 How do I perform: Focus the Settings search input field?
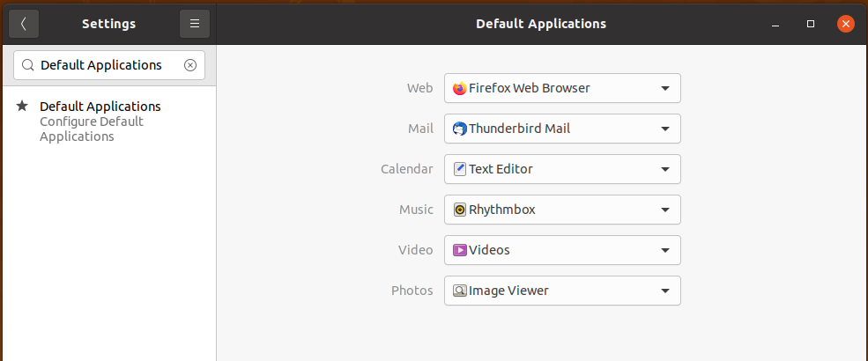[109, 65]
